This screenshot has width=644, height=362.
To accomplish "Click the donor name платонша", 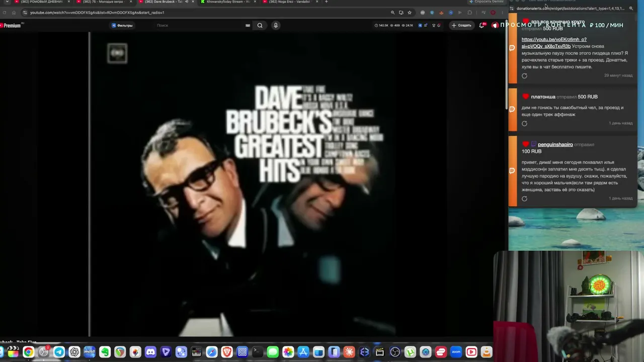I will [543, 97].
